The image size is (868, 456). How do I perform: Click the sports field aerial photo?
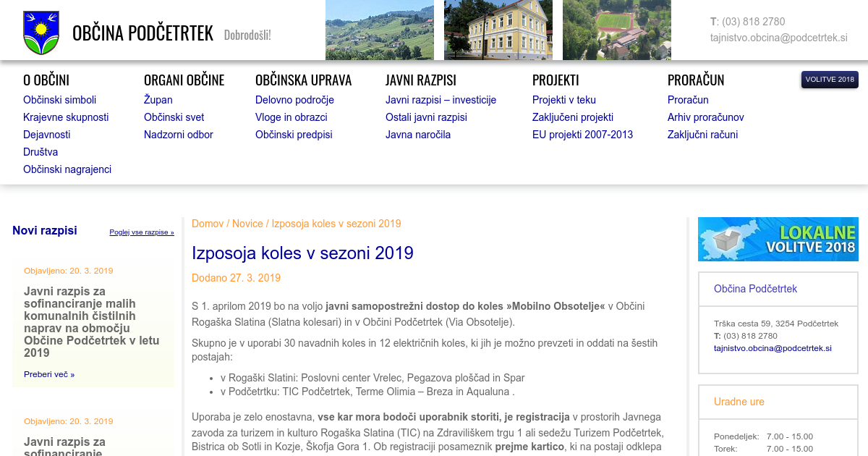point(617,30)
